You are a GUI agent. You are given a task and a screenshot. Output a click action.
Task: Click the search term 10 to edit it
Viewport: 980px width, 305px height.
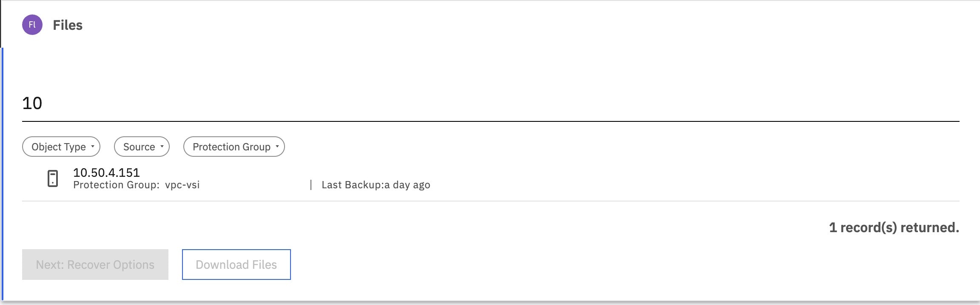click(x=32, y=102)
